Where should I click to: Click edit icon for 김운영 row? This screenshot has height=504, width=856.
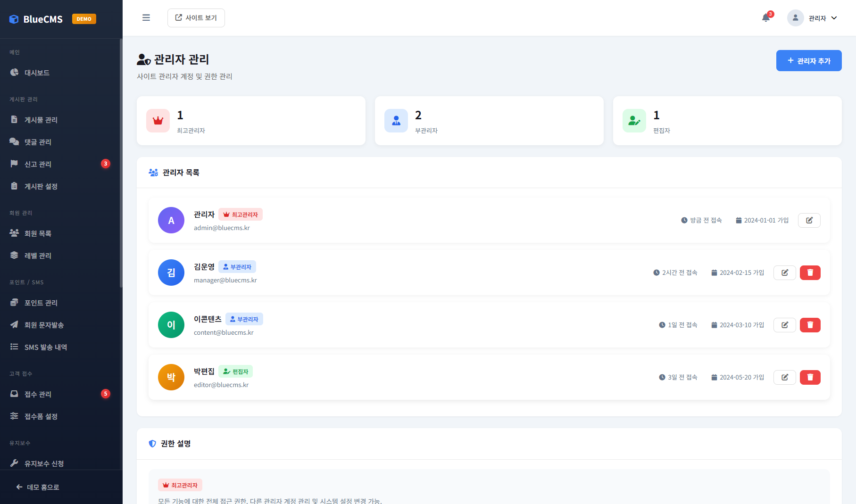point(784,273)
